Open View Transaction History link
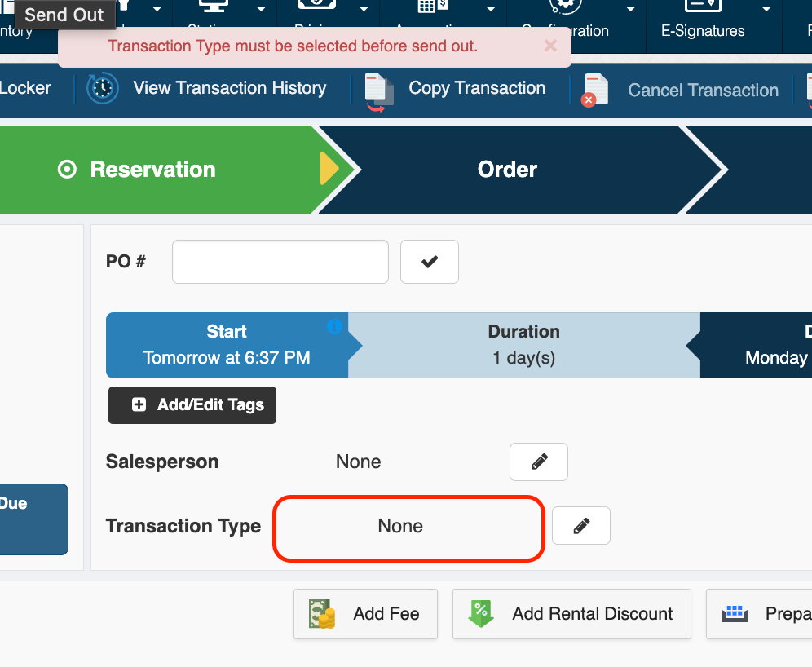 pyautogui.click(x=229, y=88)
